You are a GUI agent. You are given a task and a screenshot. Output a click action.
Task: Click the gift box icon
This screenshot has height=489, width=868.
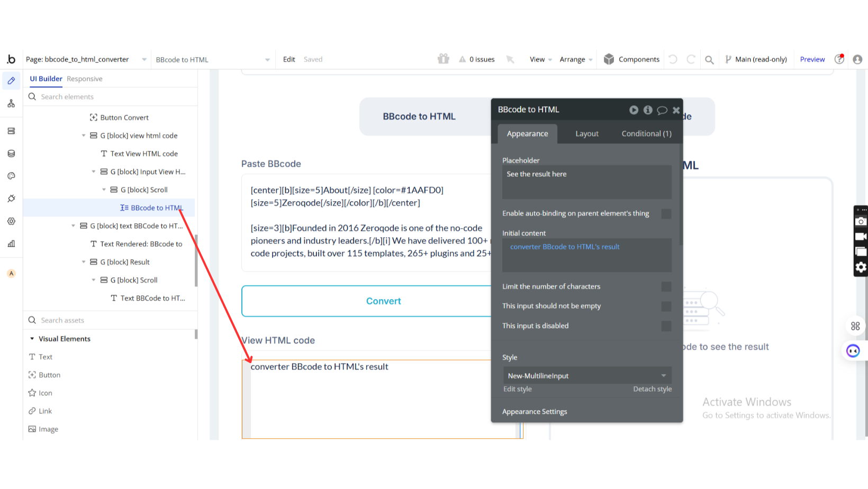(444, 59)
